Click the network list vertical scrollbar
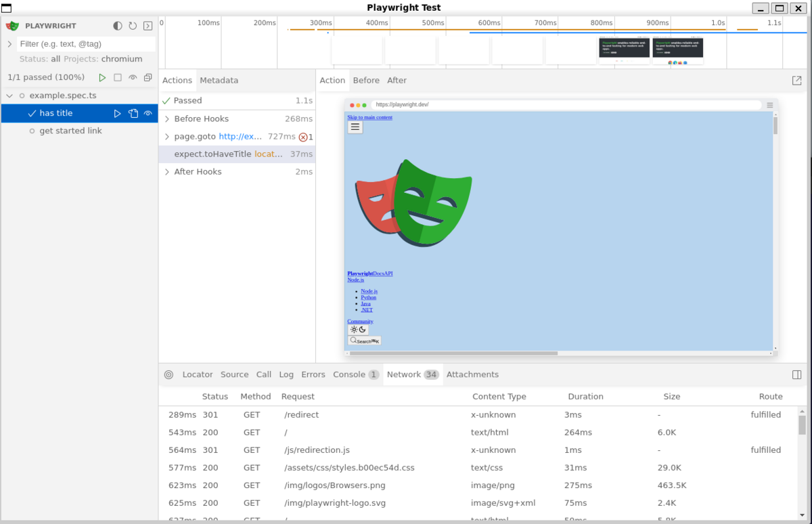 click(x=803, y=425)
